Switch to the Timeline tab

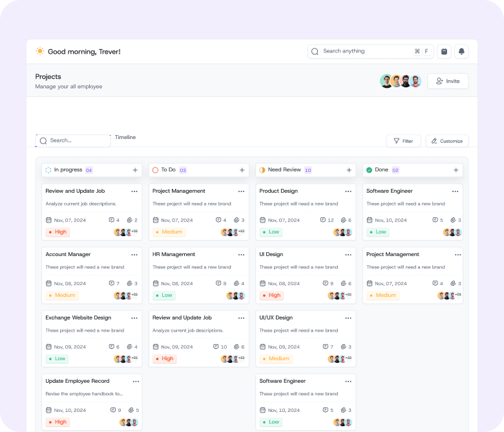(x=125, y=137)
